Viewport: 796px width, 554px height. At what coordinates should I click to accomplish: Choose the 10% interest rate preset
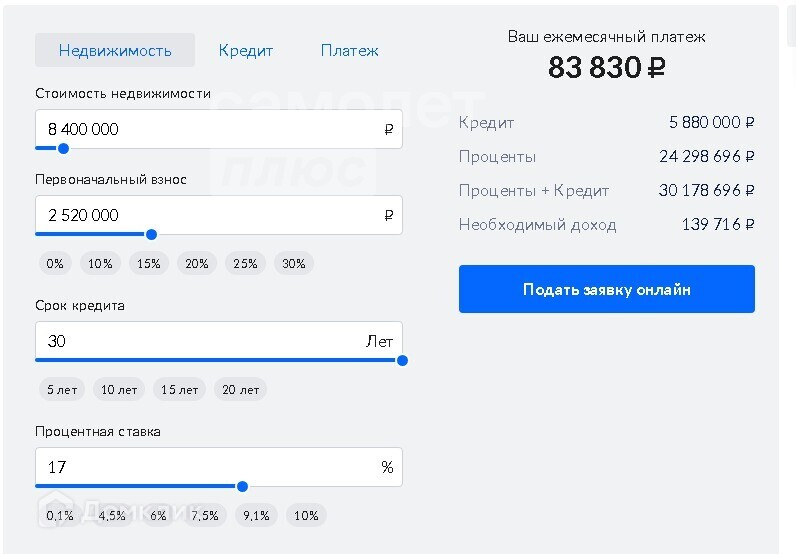click(x=306, y=516)
